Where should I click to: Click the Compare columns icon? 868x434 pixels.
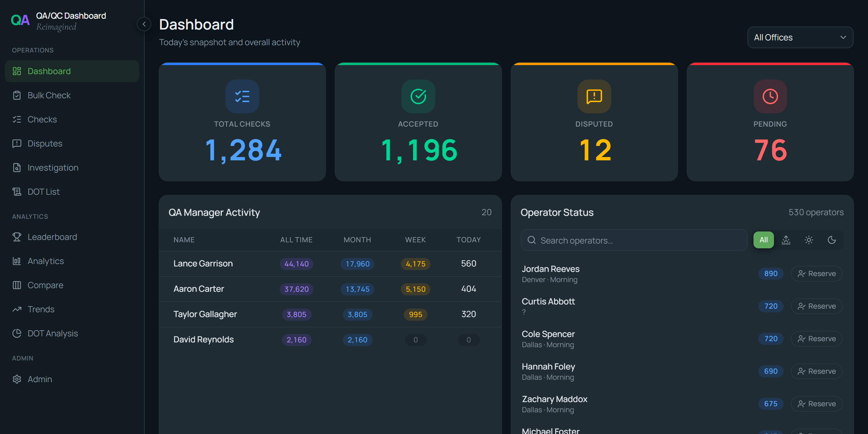pos(17,285)
